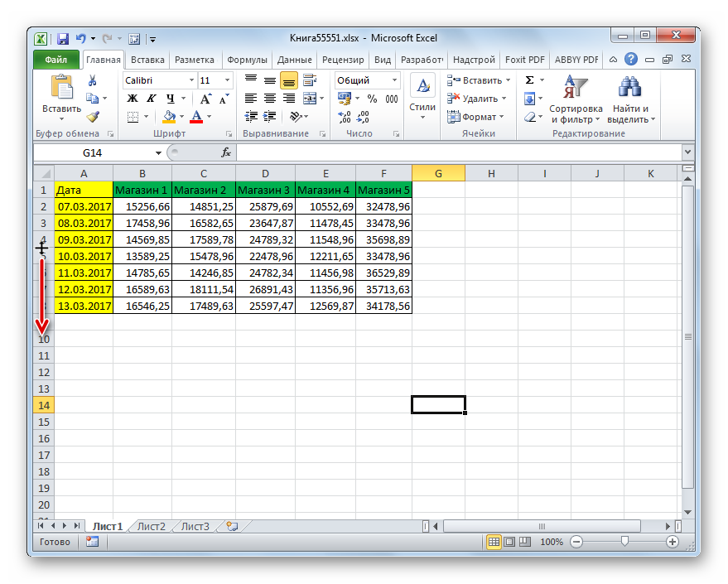Image resolution: width=728 pixels, height=584 pixels.
Task: Open the Calibri font name dropdown
Action: [x=191, y=80]
